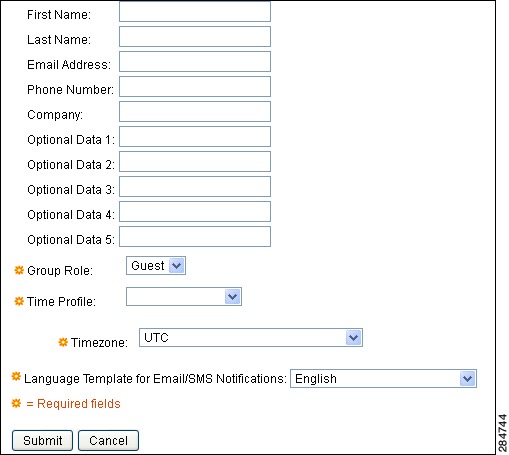This screenshot has height=455, width=509.
Task: Select the Optional Data 3 field
Action: [195, 187]
